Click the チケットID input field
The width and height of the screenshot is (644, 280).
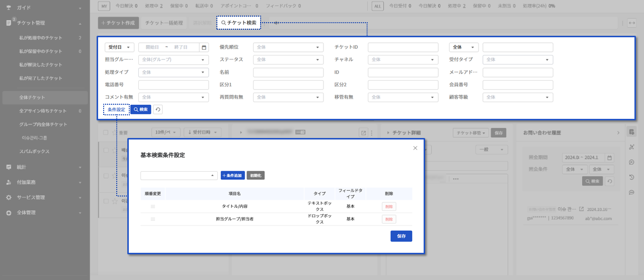[x=403, y=47]
